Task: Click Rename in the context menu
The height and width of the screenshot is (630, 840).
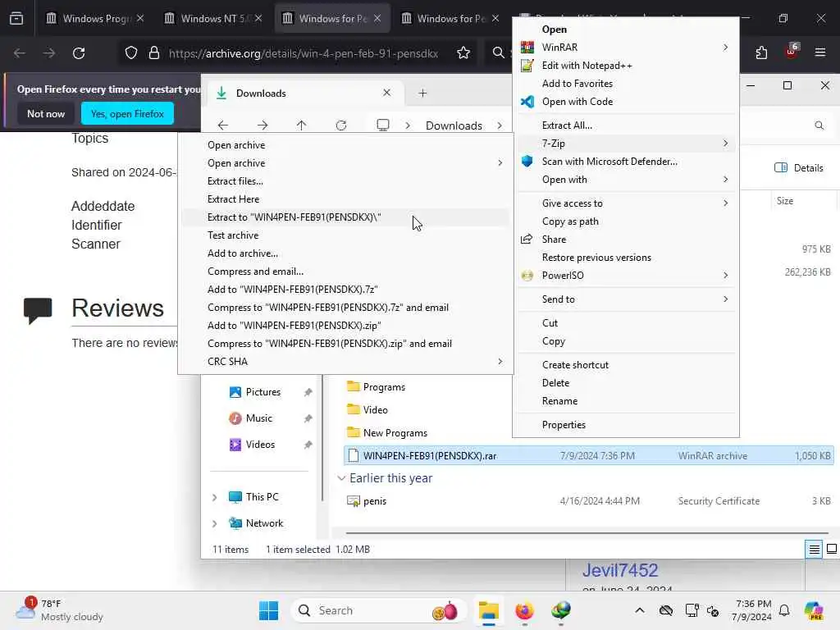Action: 626,400
